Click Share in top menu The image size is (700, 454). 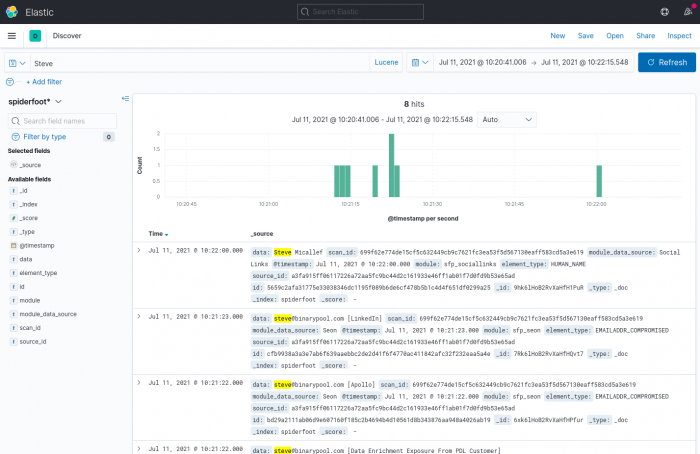646,36
